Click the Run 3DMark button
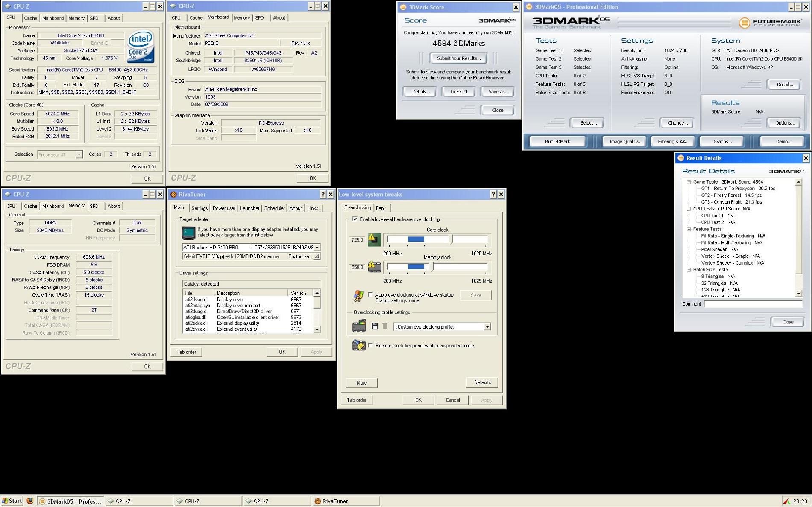 pos(557,141)
